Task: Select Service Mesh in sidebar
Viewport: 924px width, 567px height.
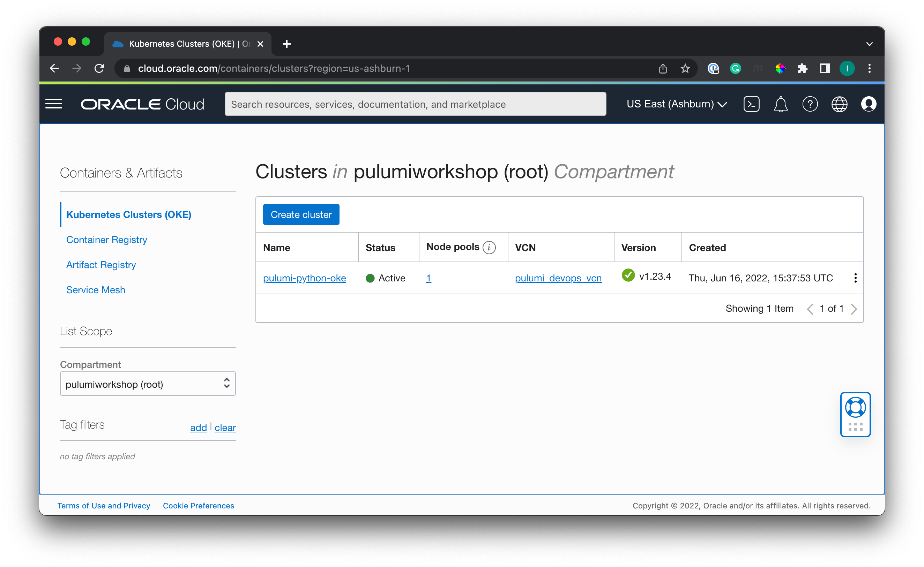Action: click(96, 290)
